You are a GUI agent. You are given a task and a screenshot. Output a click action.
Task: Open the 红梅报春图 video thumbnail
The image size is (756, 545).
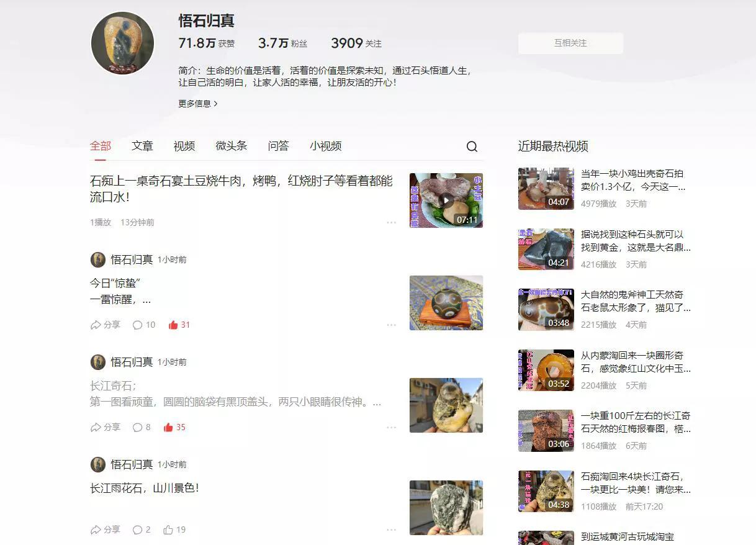coord(546,430)
